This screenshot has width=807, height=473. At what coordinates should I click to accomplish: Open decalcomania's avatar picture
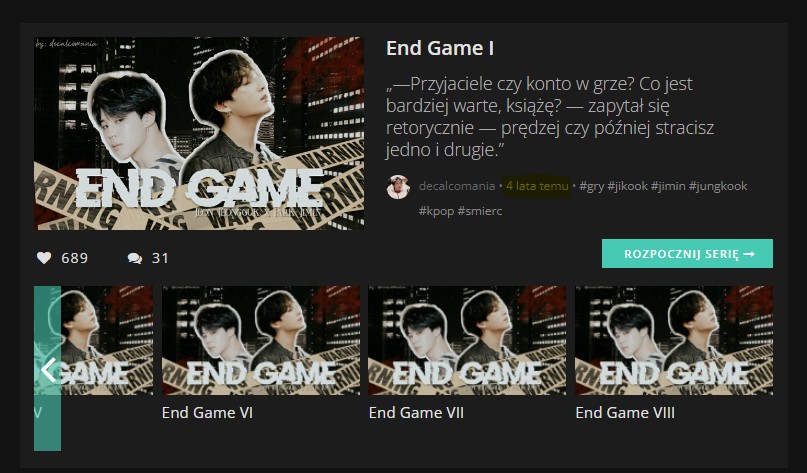tap(398, 187)
